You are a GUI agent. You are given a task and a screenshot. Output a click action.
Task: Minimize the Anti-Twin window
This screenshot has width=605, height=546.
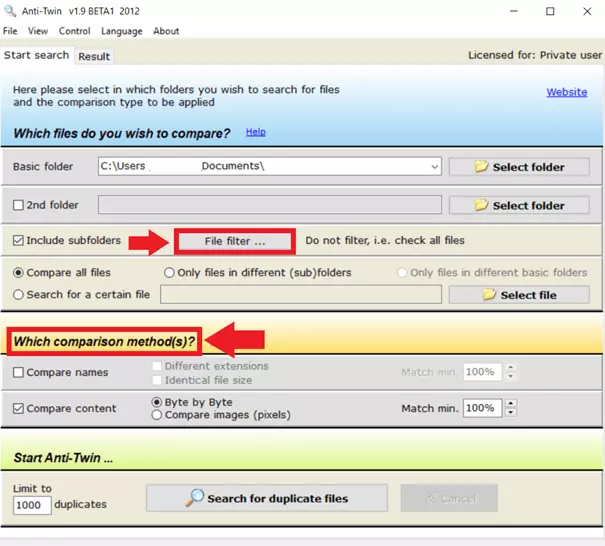point(514,11)
